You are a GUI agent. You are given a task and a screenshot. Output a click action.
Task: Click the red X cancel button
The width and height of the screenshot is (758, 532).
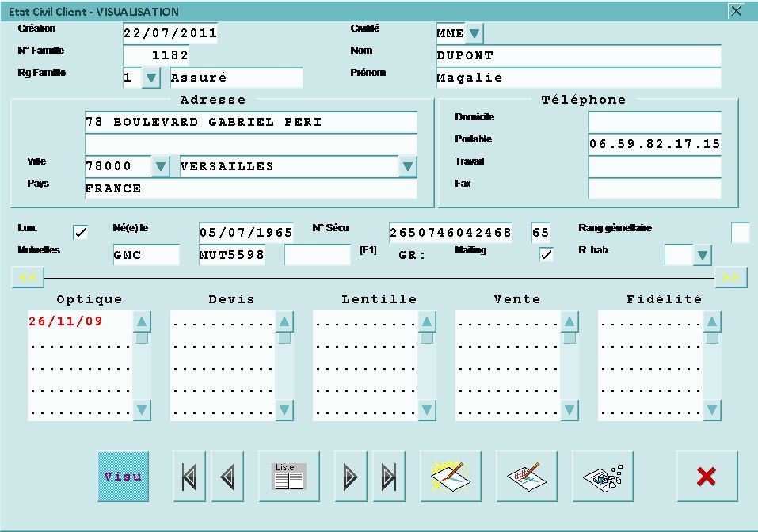pos(707,477)
